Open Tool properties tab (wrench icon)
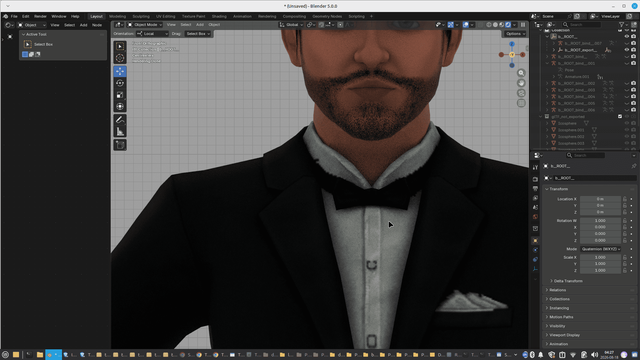640x360 pixels. coord(536,167)
